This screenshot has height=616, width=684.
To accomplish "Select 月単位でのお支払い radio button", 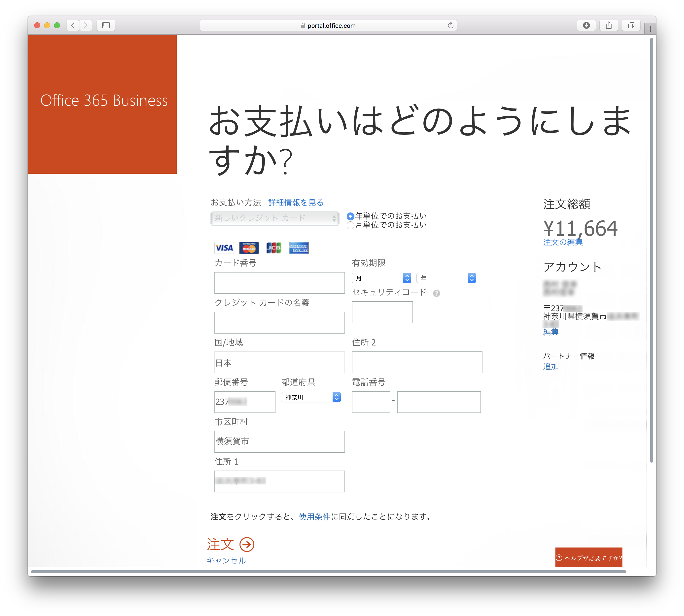I will tap(350, 225).
